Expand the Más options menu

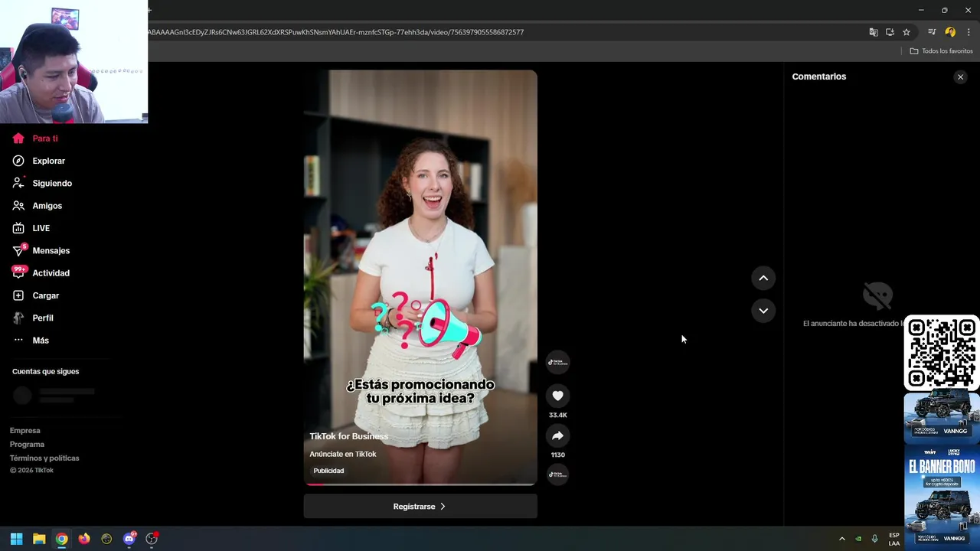[x=31, y=341]
